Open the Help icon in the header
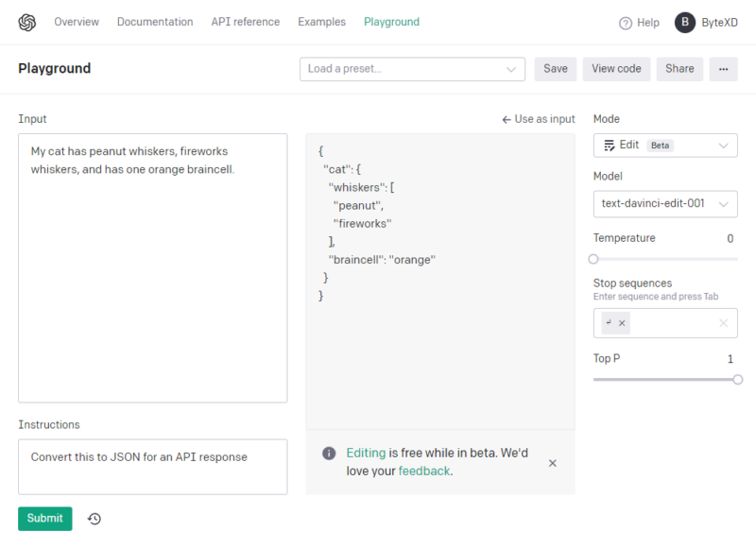 627,22
